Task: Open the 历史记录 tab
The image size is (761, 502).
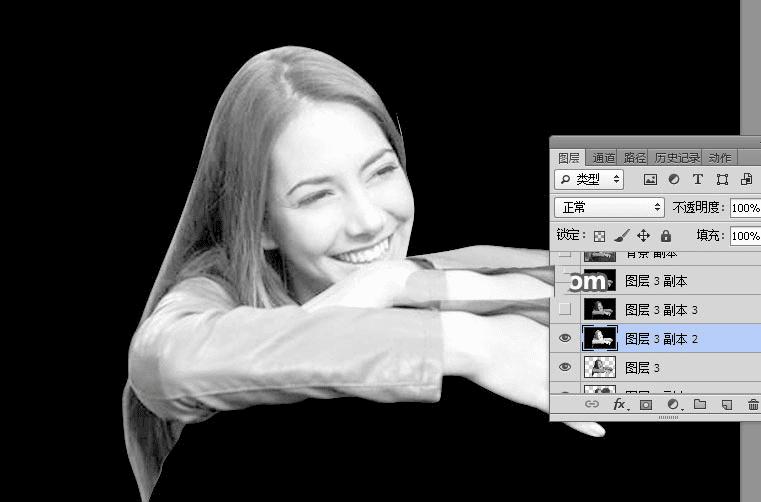Action: point(677,158)
